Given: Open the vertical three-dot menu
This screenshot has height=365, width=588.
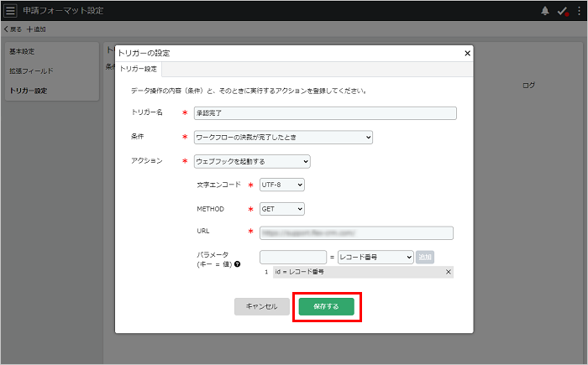Looking at the screenshot, I should [580, 11].
